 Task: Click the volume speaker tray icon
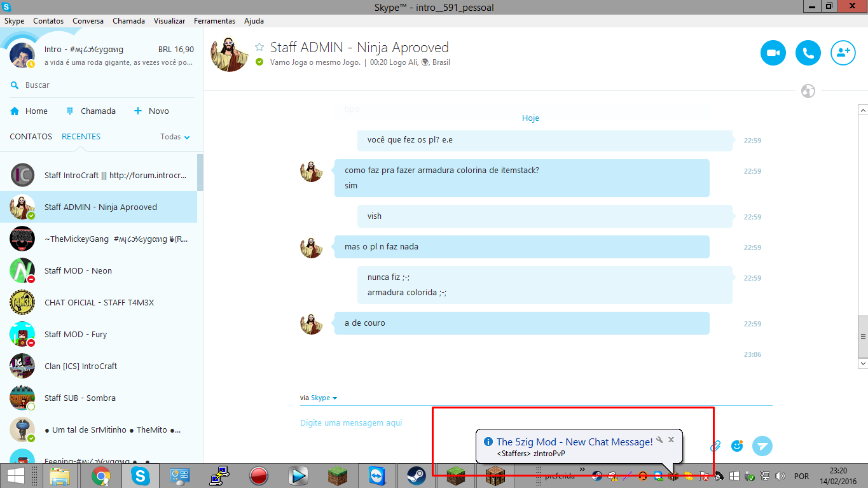pyautogui.click(x=780, y=476)
